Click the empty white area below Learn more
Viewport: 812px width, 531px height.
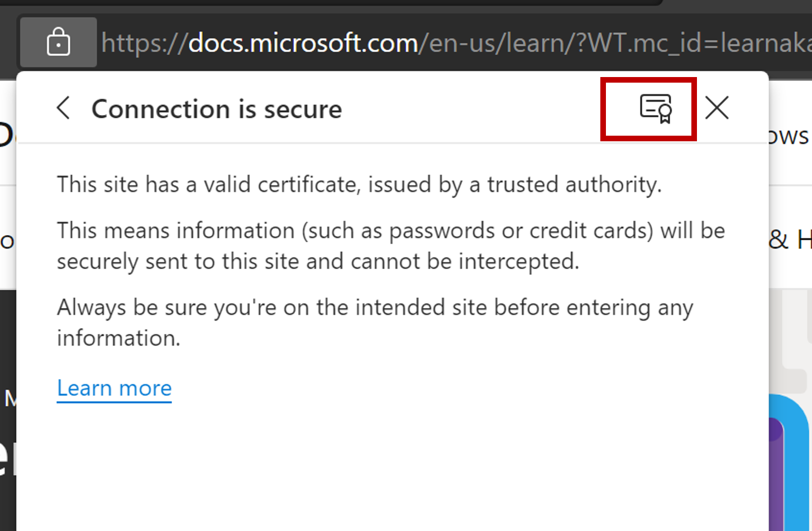[391, 469]
